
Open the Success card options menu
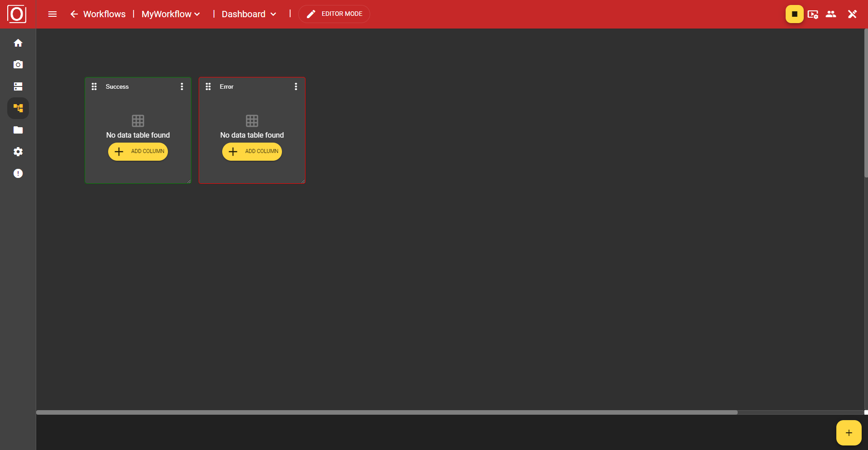coord(182,86)
